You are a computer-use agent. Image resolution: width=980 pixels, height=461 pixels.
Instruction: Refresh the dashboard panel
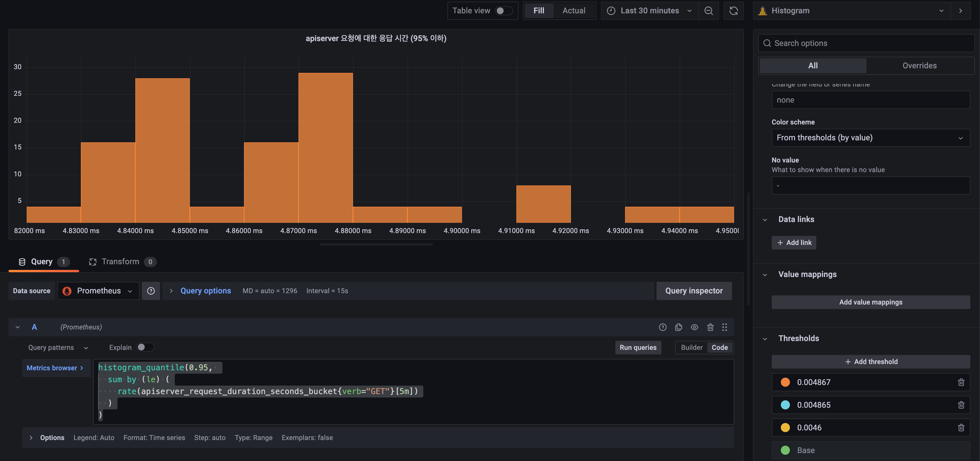point(733,11)
